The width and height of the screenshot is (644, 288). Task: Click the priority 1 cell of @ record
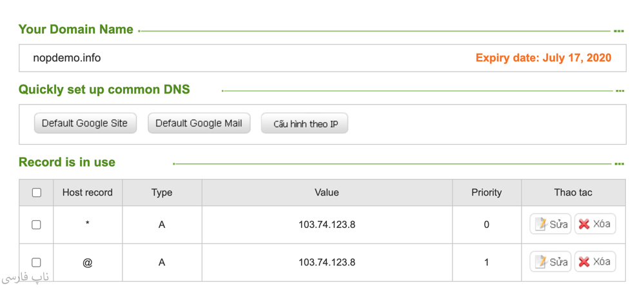486,262
